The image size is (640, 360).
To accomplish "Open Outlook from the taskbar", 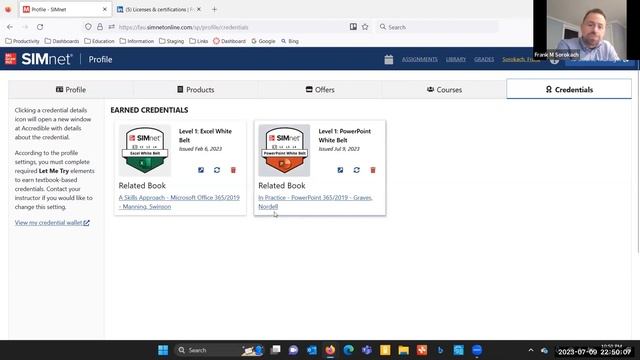I will (312, 350).
